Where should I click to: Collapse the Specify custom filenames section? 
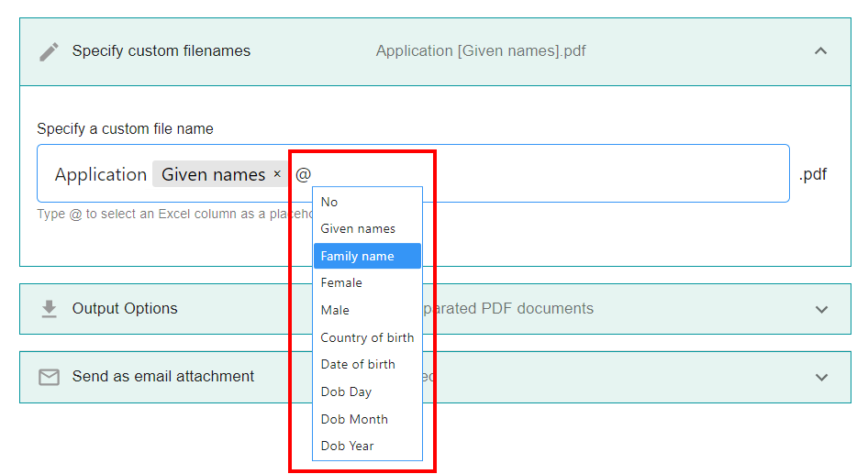pyautogui.click(x=820, y=51)
